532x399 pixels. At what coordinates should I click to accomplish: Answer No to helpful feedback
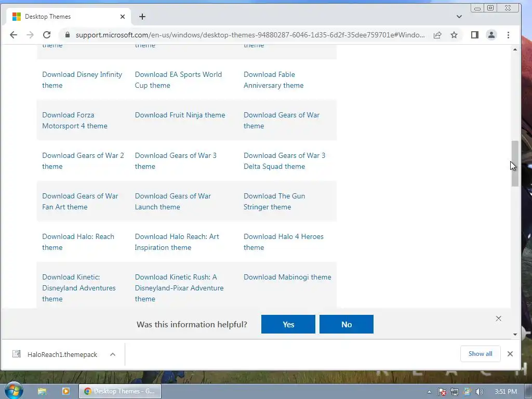tap(347, 324)
